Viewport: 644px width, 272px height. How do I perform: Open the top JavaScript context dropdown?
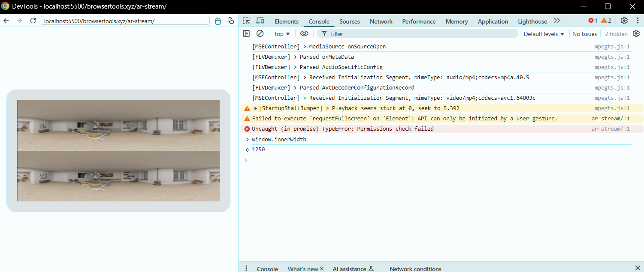pos(282,34)
